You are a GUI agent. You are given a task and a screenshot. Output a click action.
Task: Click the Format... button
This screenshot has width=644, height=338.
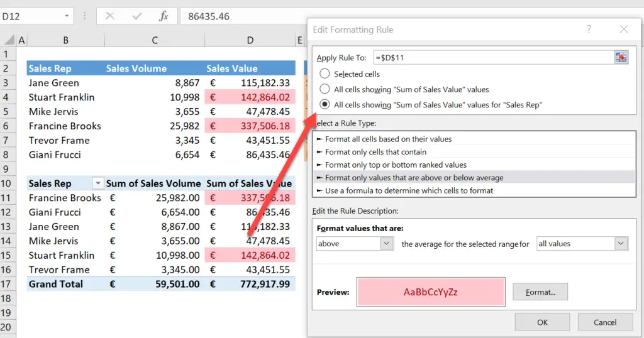click(540, 292)
